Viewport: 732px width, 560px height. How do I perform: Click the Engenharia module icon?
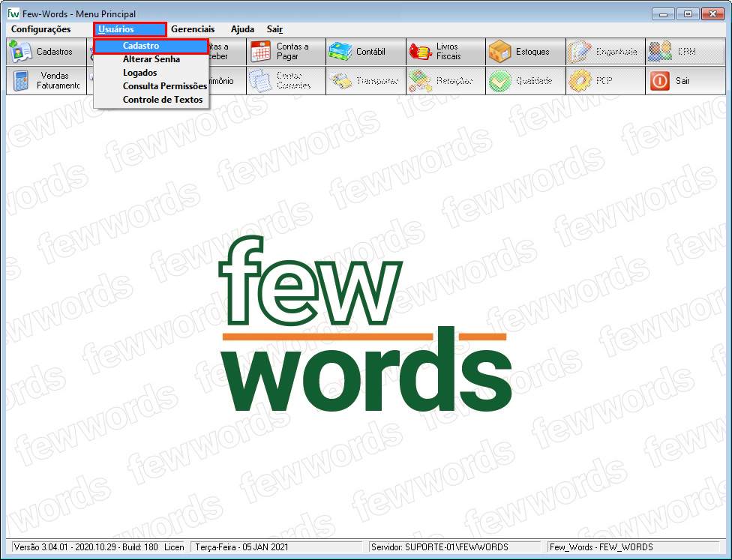pyautogui.click(x=580, y=51)
